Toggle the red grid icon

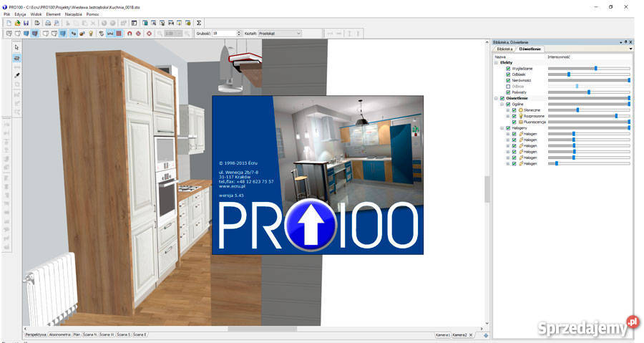tap(119, 33)
